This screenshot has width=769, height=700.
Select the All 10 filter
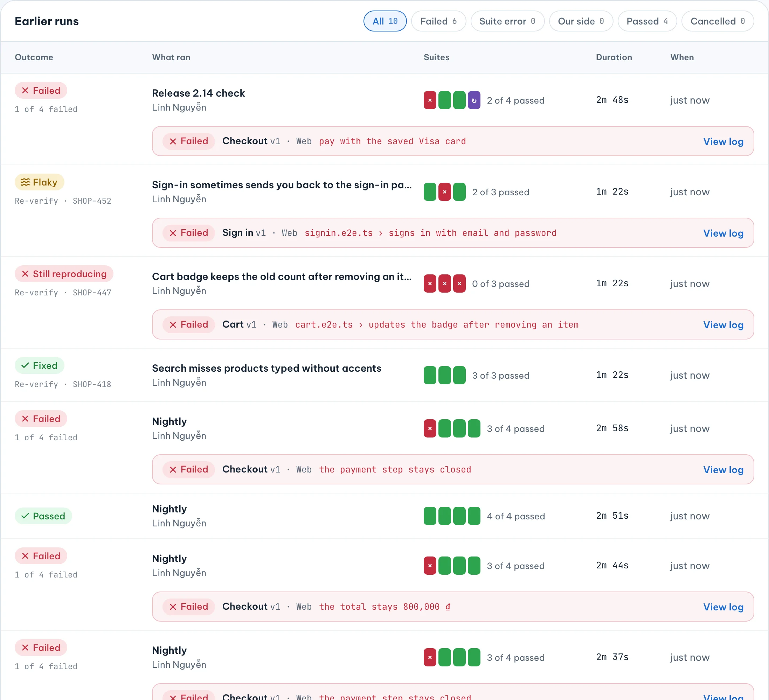[384, 21]
